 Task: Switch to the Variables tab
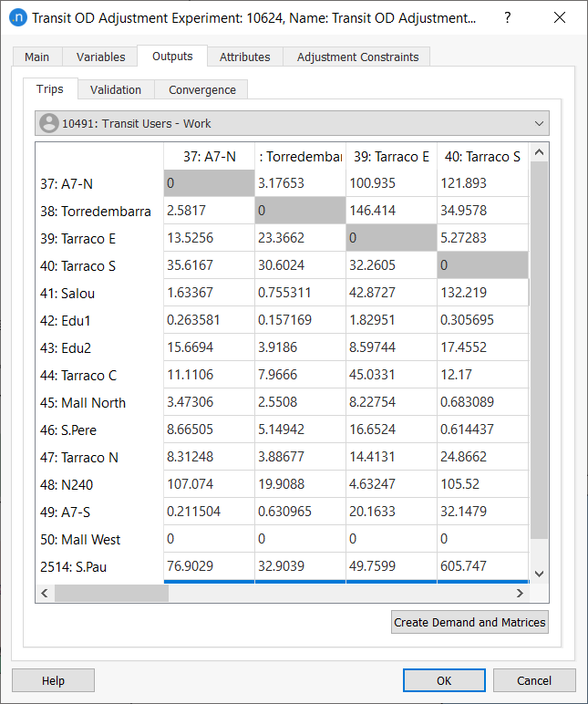100,57
